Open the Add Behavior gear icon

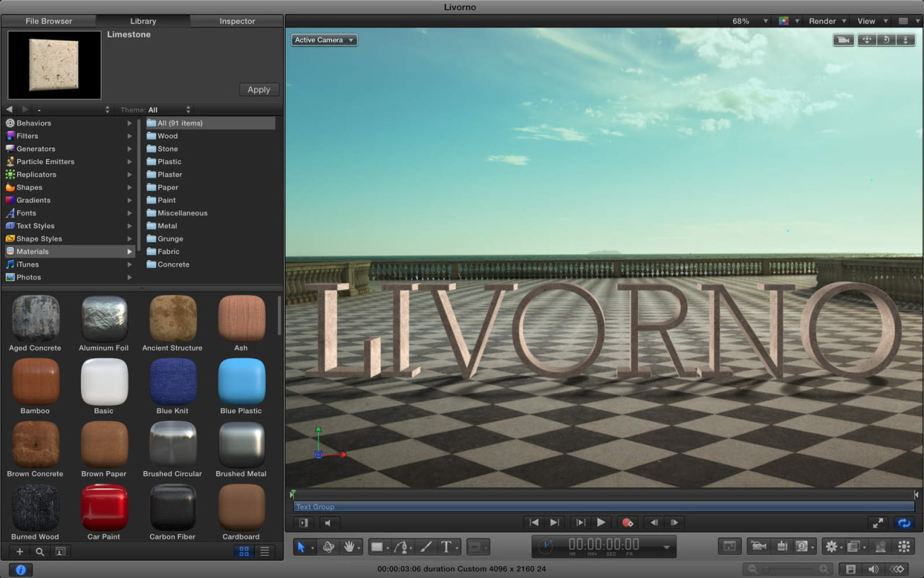pos(832,547)
